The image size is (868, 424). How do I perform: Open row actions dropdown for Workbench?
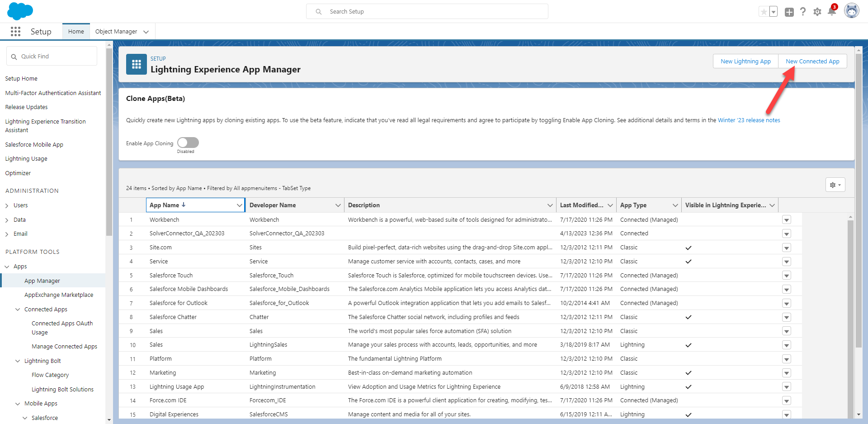click(x=787, y=220)
